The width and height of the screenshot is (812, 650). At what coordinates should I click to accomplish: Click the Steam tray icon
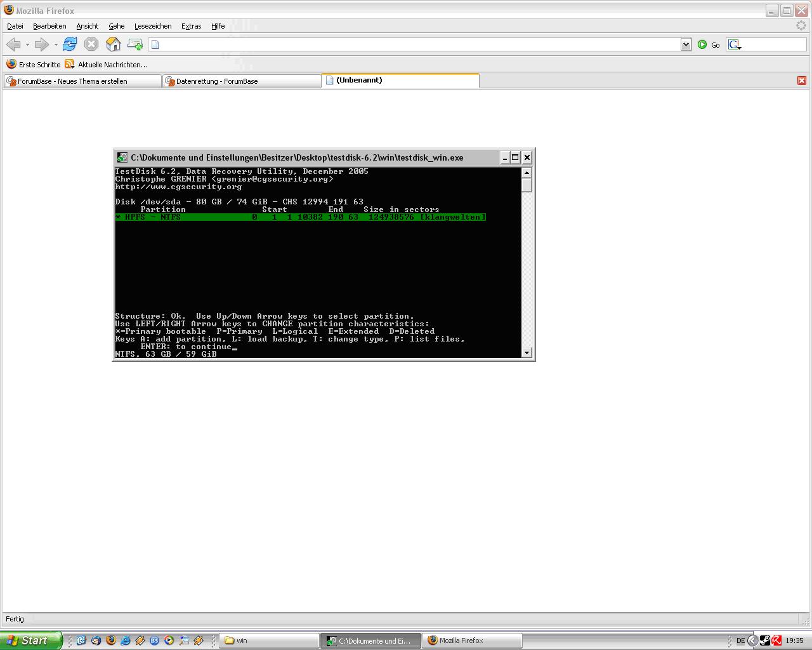[765, 640]
